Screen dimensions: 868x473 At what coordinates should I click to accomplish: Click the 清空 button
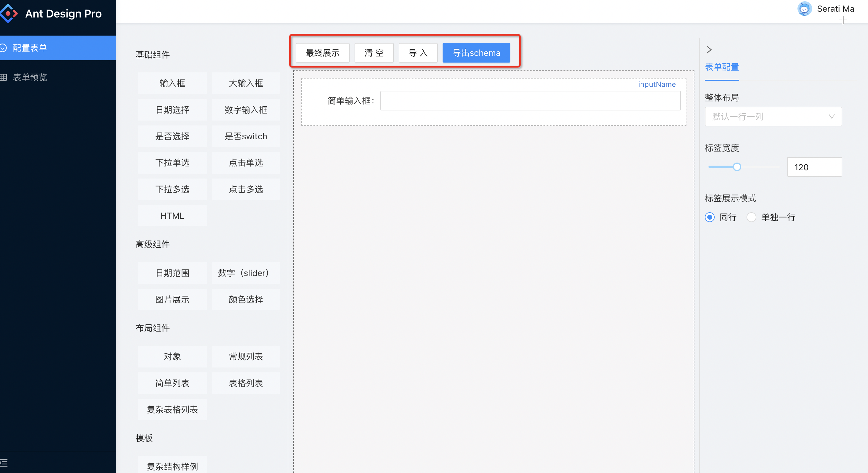(374, 53)
